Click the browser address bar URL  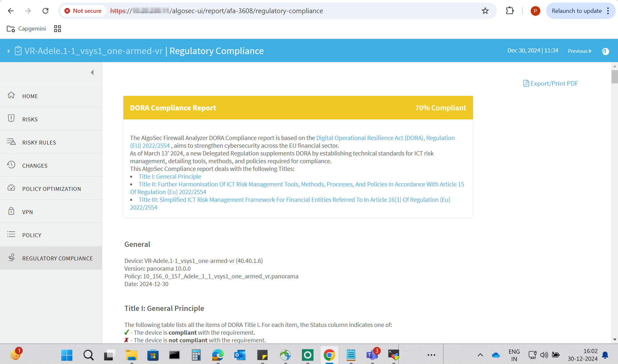pos(245,11)
